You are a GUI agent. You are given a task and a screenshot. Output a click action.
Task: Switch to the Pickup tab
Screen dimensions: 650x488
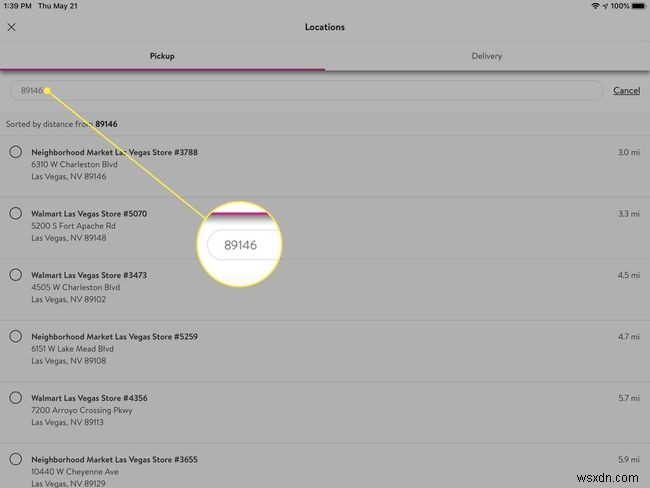pyautogui.click(x=162, y=56)
